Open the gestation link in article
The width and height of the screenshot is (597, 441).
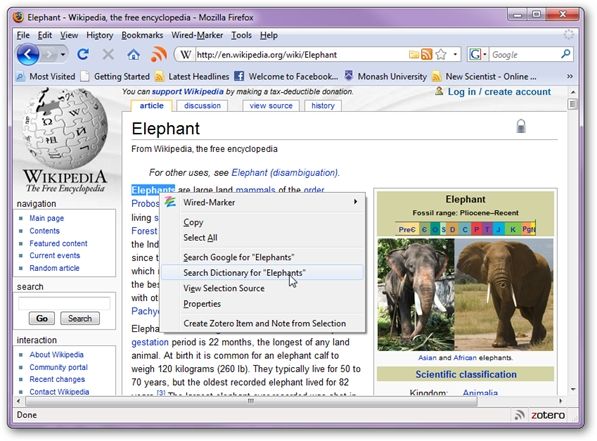click(x=150, y=342)
